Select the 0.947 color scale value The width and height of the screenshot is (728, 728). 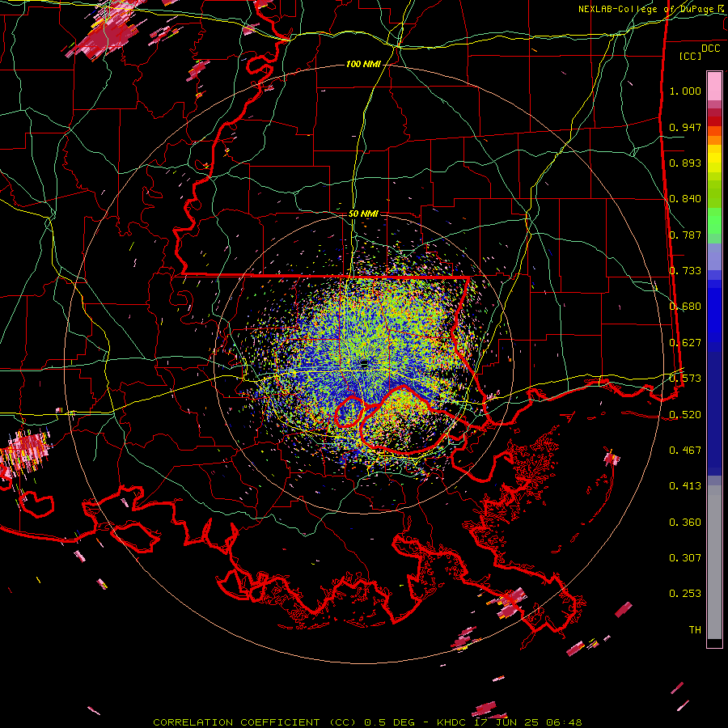pyautogui.click(x=685, y=127)
